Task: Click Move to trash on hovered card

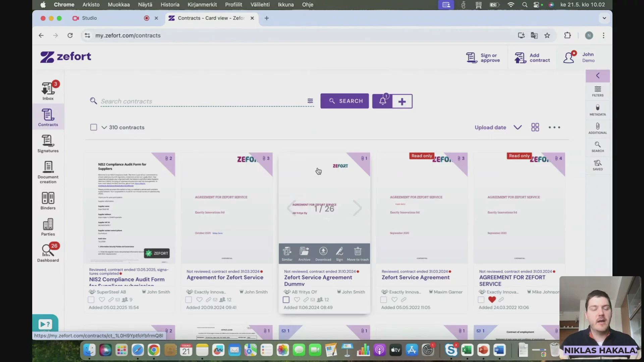Action: (x=358, y=254)
